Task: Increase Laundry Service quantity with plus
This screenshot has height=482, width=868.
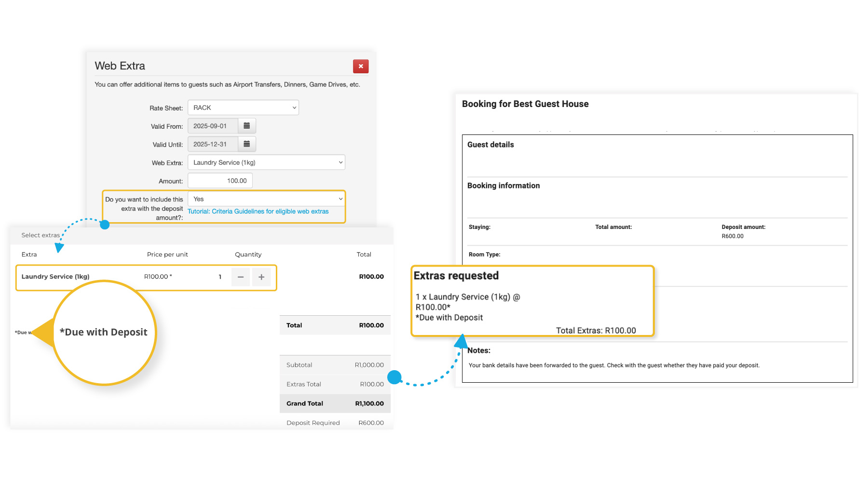Action: (261, 277)
